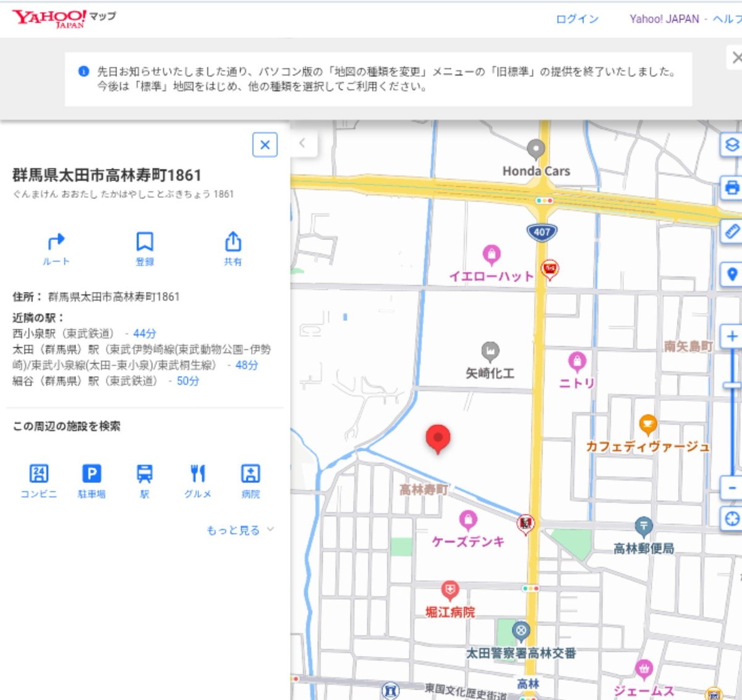742x700 pixels.
Task: Click the 高林寿町 area label
Action: coord(424,490)
